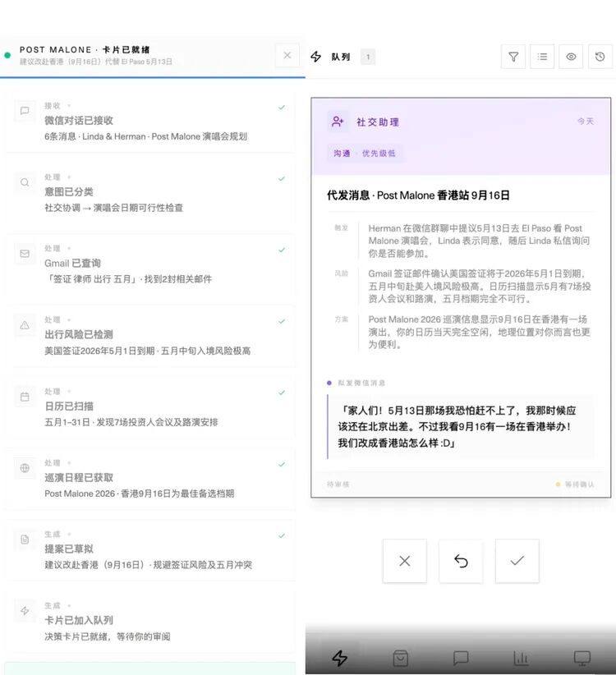Close the Post Malone pipeline panel
Viewport: 616px width, 675px height.
[287, 56]
